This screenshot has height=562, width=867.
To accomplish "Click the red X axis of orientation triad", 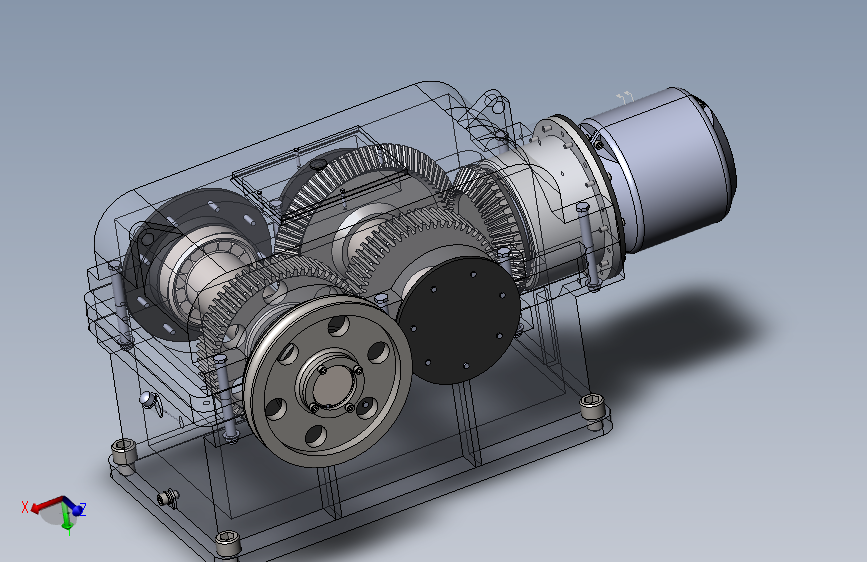I will click(46, 504).
